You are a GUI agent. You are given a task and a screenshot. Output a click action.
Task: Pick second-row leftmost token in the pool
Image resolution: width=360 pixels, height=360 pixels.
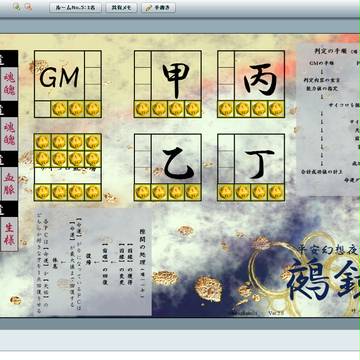coord(43,159)
